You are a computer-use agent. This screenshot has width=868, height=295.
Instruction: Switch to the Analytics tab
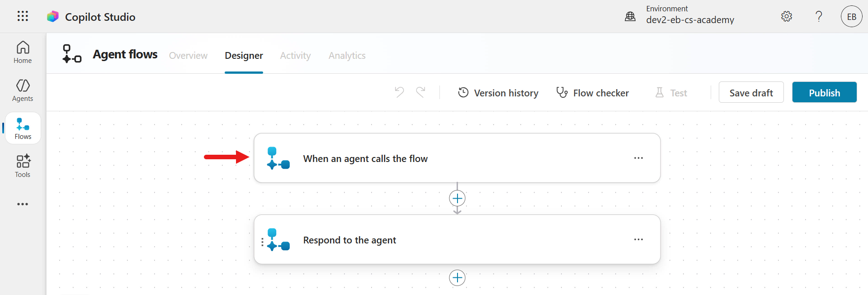coord(347,56)
